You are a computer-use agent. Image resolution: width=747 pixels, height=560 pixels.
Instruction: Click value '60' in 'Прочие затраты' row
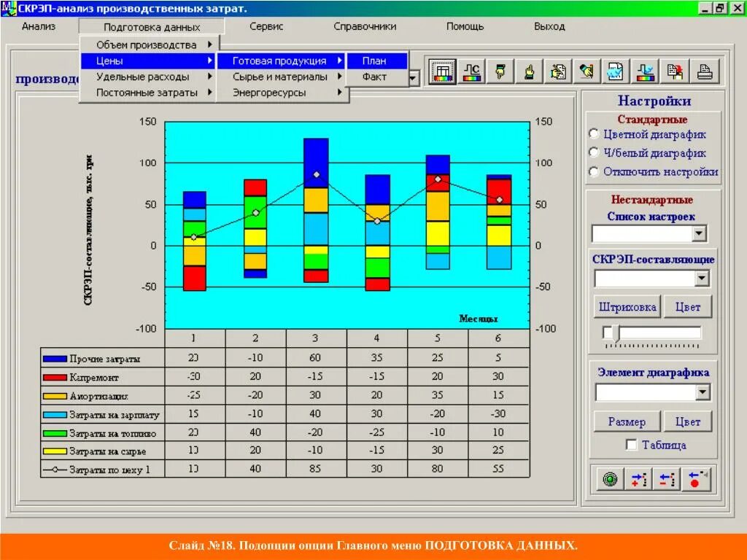pyautogui.click(x=315, y=357)
